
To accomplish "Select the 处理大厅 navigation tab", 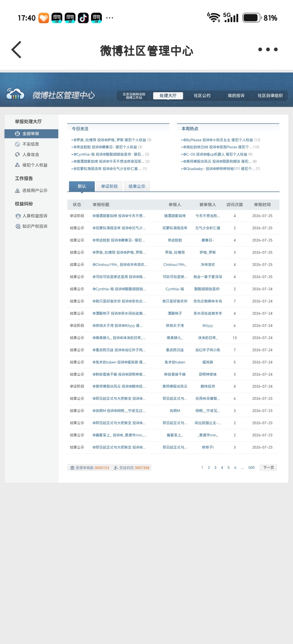I will click(168, 96).
